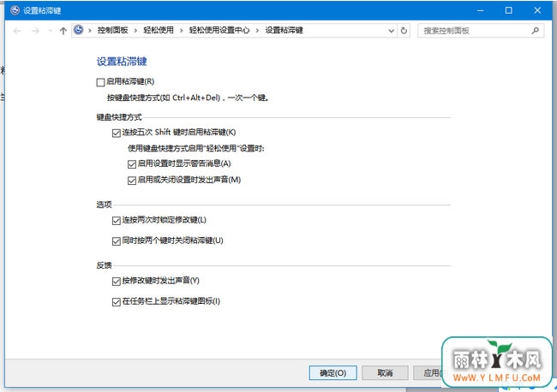Screen dimensions: 557x392
Task: Click the Ctrl+Alt+Del description text
Action: (188, 98)
